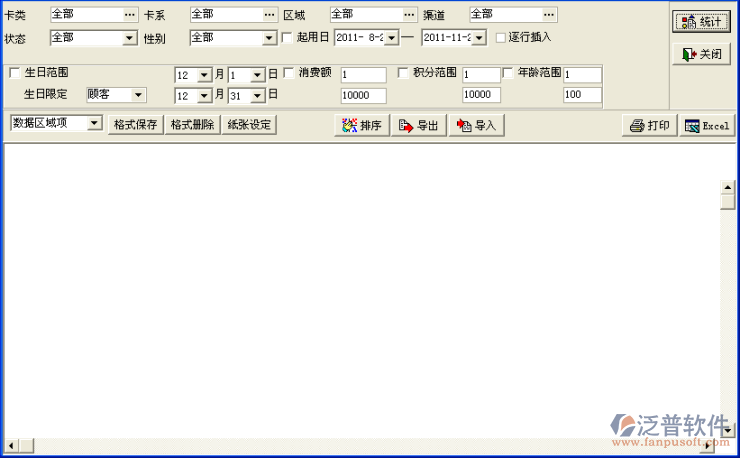Print the report with 打印

pos(650,126)
